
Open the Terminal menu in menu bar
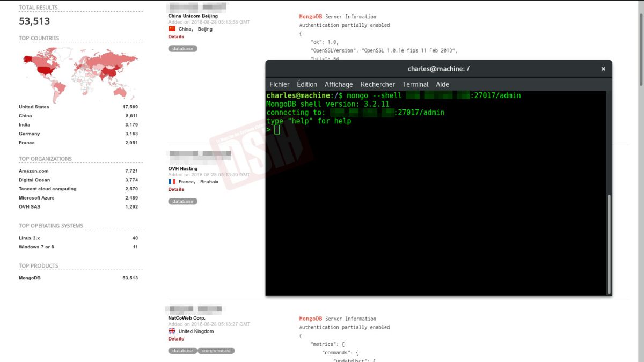coord(415,85)
